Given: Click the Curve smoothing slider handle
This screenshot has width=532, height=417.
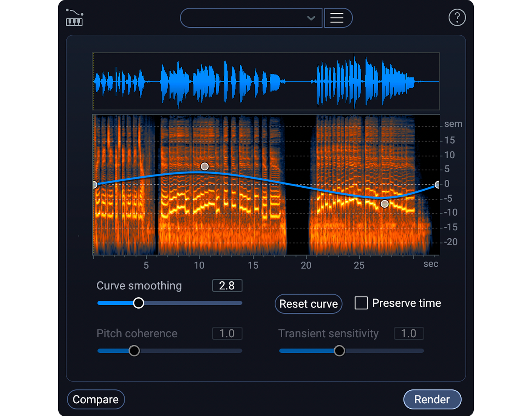Looking at the screenshot, I should [x=139, y=303].
